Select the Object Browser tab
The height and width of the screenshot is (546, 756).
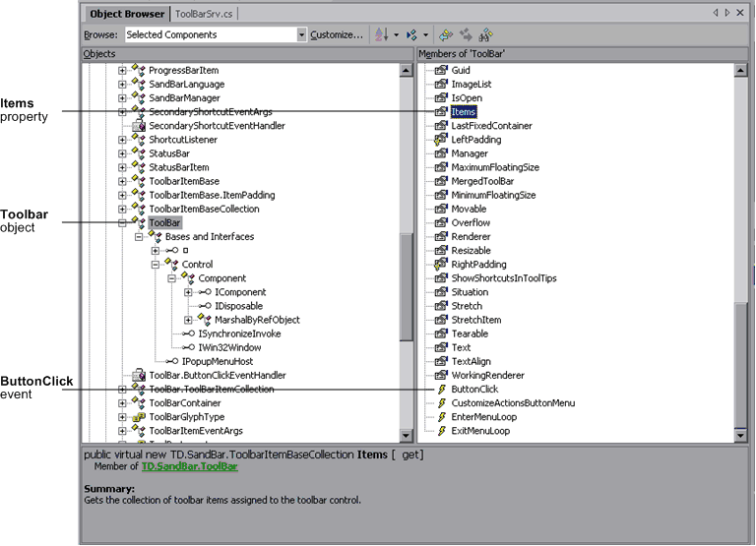(x=127, y=14)
